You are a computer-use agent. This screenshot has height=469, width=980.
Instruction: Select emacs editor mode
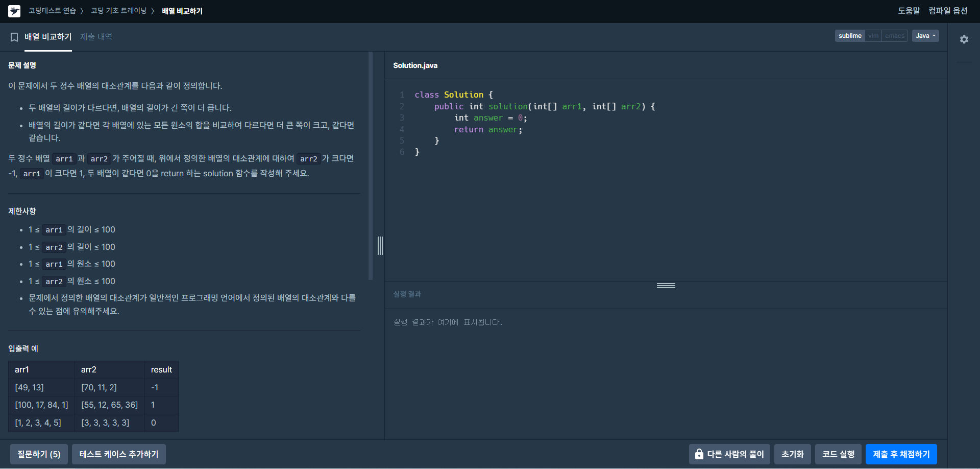pyautogui.click(x=895, y=36)
